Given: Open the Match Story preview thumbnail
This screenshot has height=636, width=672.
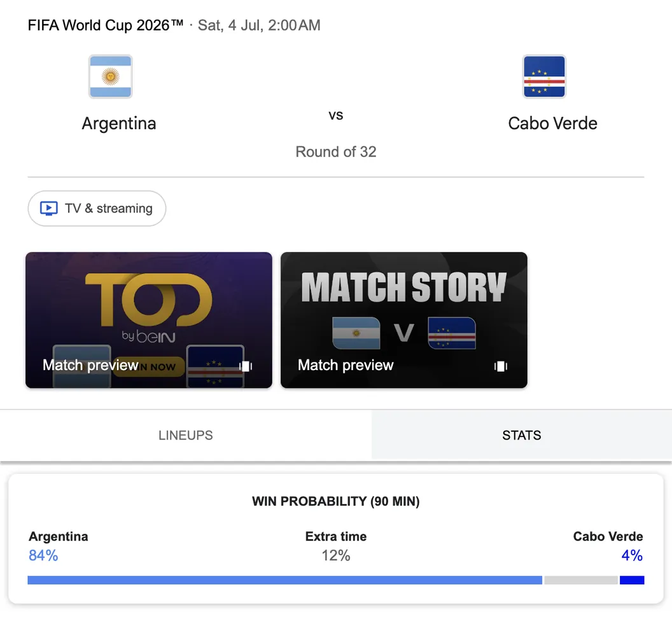Looking at the screenshot, I should [403, 320].
